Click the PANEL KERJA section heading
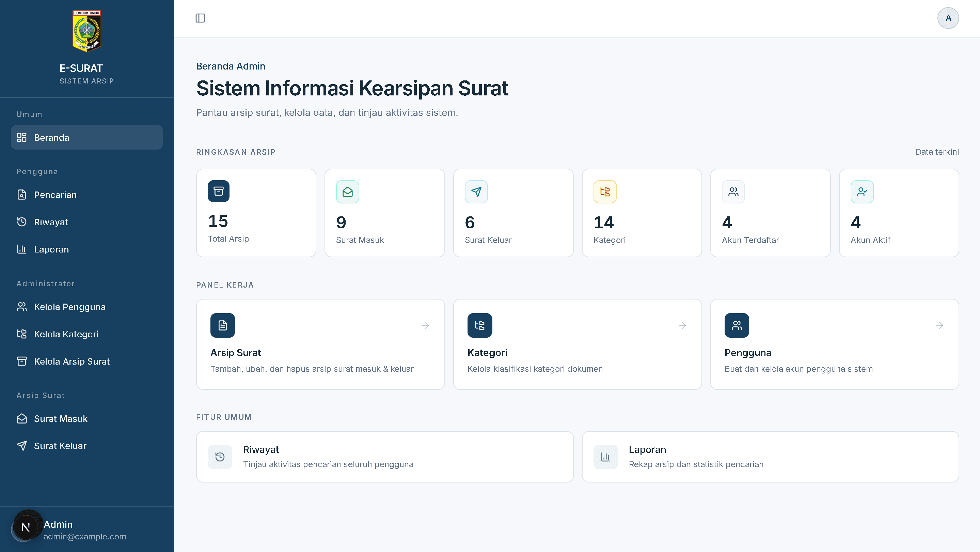The height and width of the screenshot is (552, 980). pos(225,285)
